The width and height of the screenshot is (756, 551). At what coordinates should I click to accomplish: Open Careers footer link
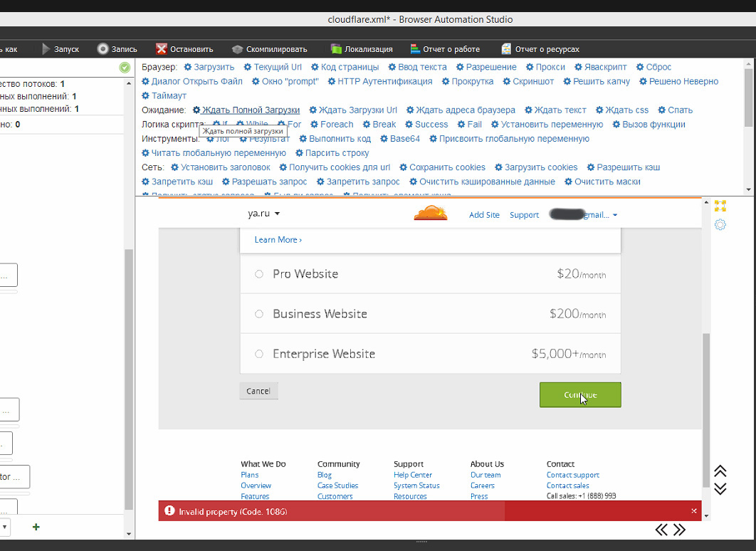pyautogui.click(x=482, y=486)
